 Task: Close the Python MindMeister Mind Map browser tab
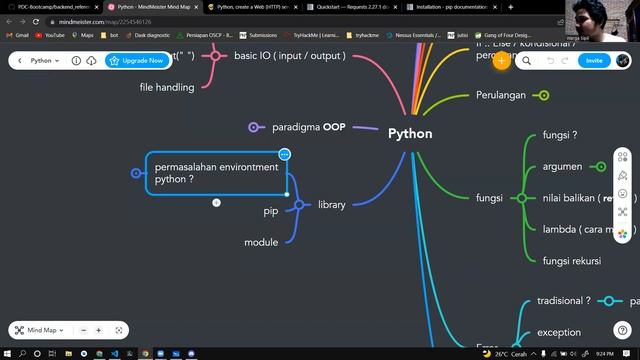[196, 7]
